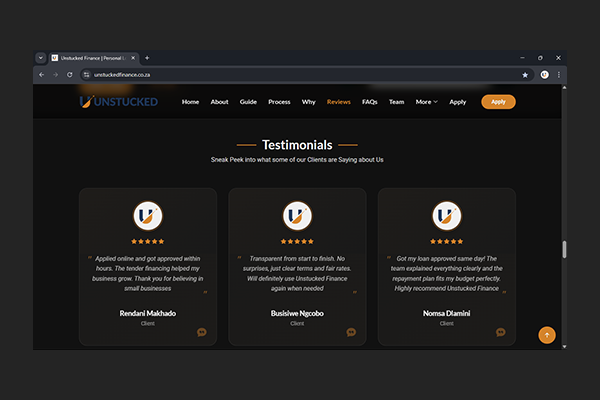This screenshot has width=600, height=400.
Task: Click the name Nomsa Dlamini
Action: pyautogui.click(x=447, y=313)
